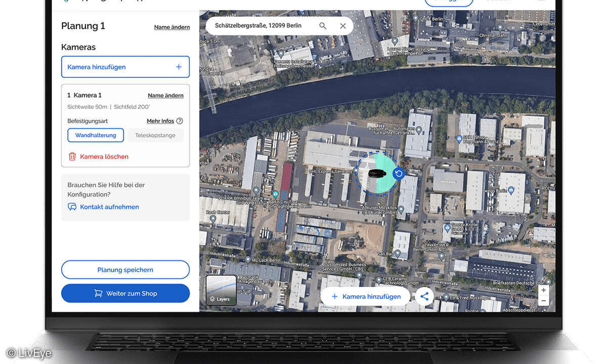Click the Sichtfeld 200° value
Screen dimensions: 607x364
click(x=132, y=107)
